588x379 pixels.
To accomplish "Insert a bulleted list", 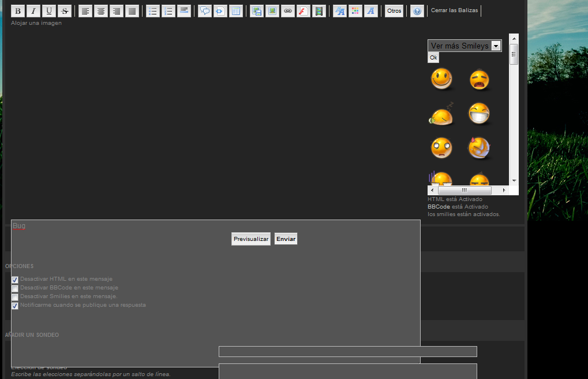I will click(x=152, y=11).
